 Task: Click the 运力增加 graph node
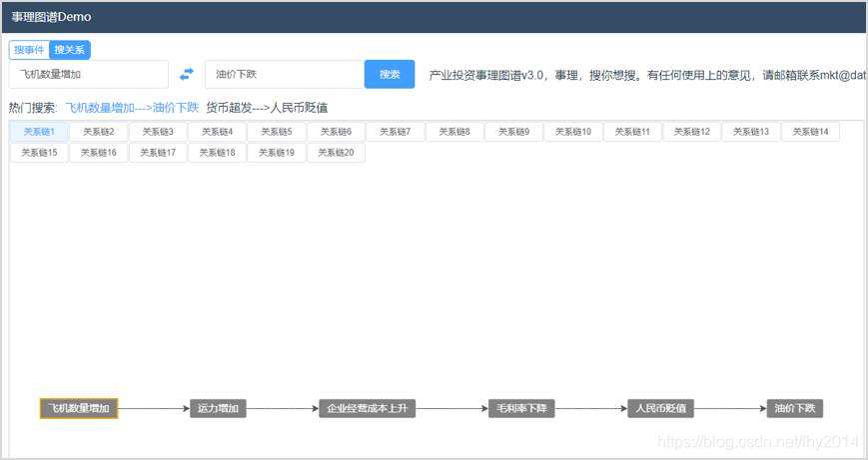[x=218, y=408]
